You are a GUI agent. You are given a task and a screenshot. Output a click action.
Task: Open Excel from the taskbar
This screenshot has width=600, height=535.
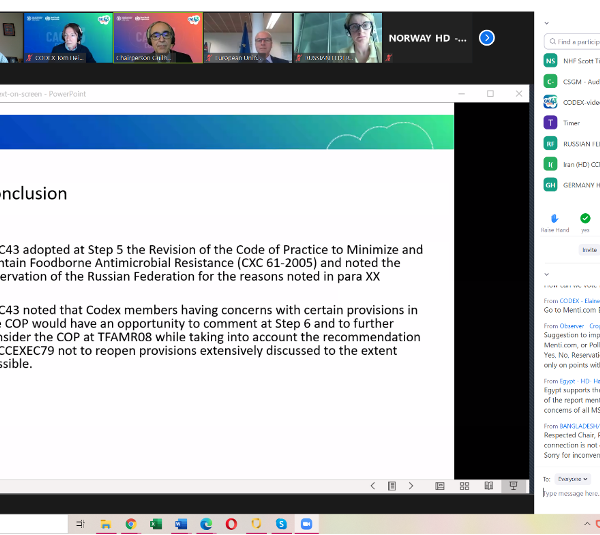156,523
